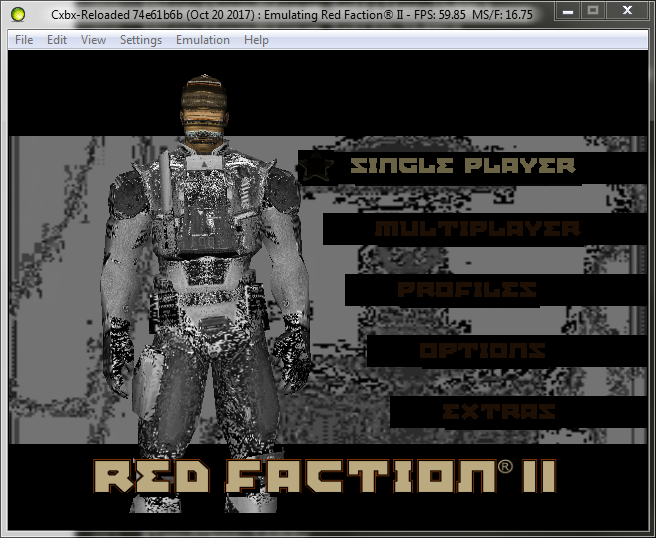Click the Cxbx-Reloaded green app icon
Image resolution: width=656 pixels, height=538 pixels.
pyautogui.click(x=18, y=14)
